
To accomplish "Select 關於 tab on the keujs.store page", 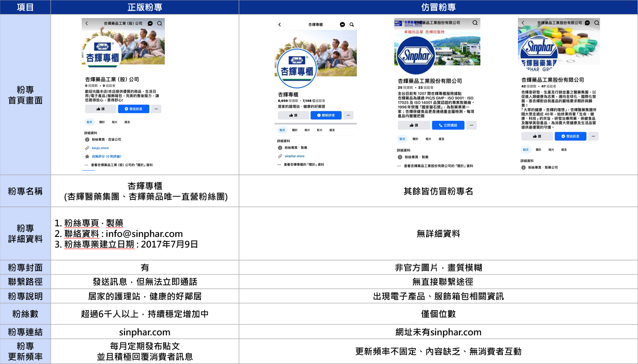I will 102,122.
